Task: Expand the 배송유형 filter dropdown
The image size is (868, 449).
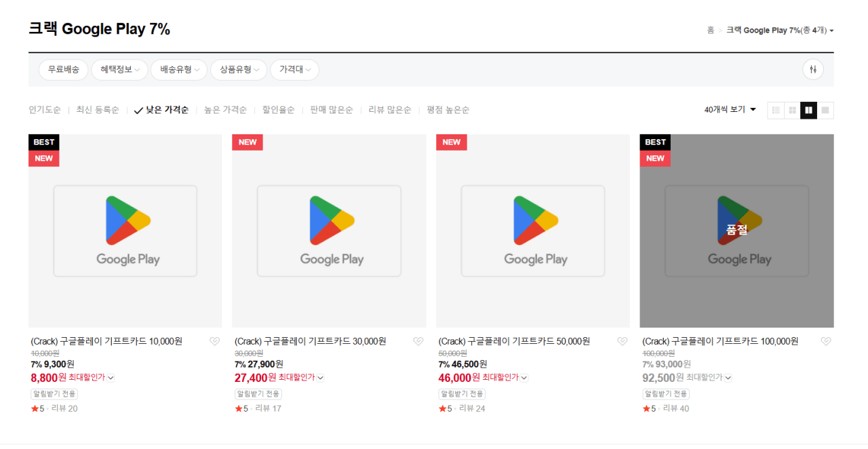Action: [179, 69]
